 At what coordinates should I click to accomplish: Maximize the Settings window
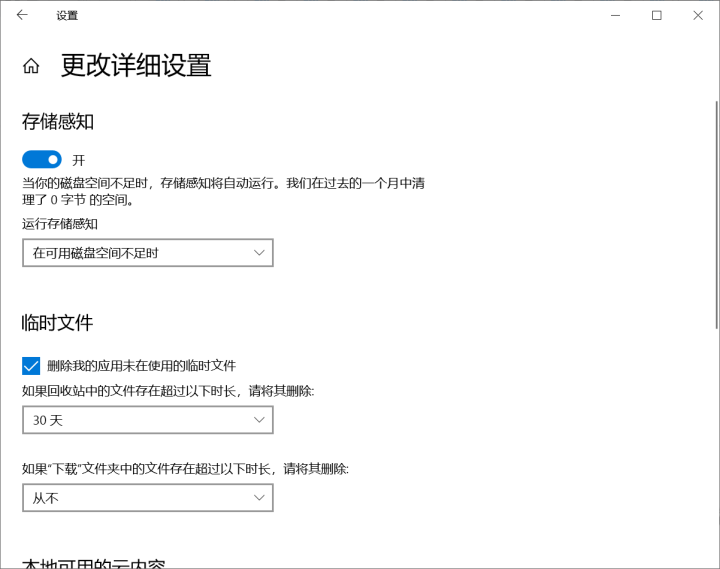656,15
